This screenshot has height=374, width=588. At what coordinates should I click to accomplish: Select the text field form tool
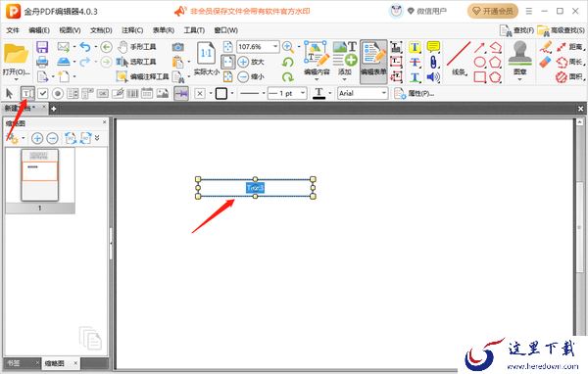click(27, 93)
